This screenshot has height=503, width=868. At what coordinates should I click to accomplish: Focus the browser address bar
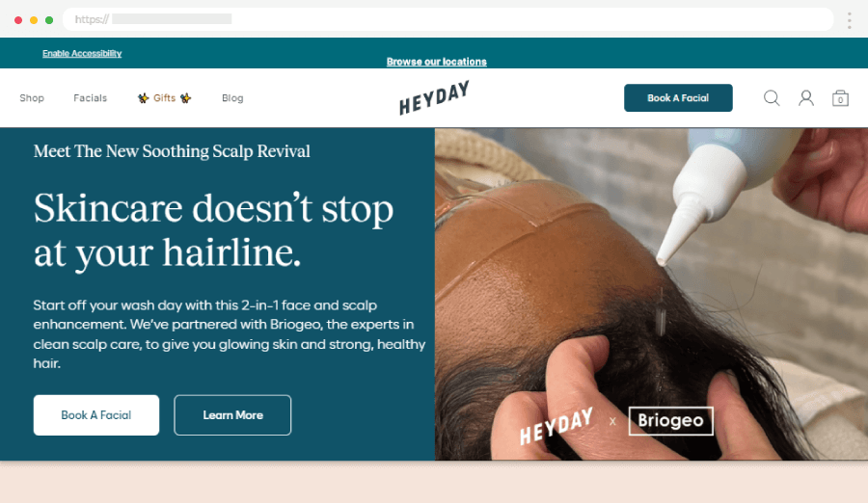pyautogui.click(x=448, y=19)
